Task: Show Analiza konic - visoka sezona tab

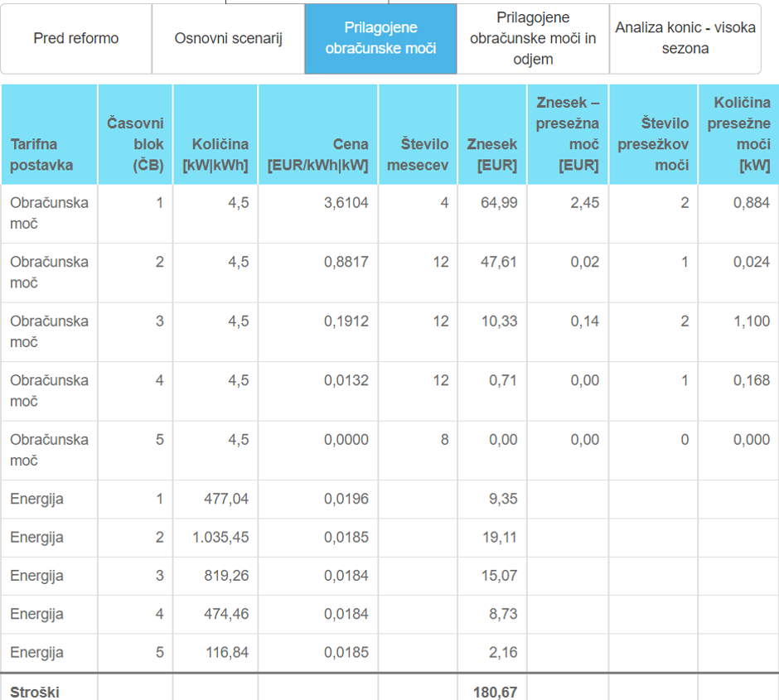Action: click(x=685, y=39)
